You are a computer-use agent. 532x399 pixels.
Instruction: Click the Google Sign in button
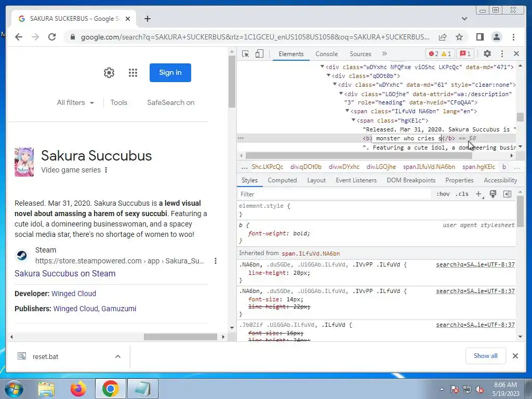[x=170, y=73]
